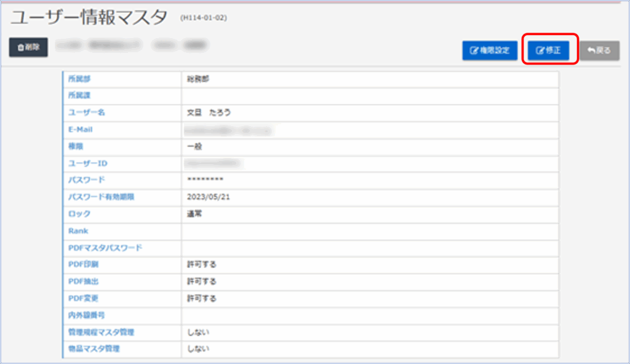Viewport: 630px width, 364px height.
Task: Select the 一般 permission value
Action: [194, 147]
